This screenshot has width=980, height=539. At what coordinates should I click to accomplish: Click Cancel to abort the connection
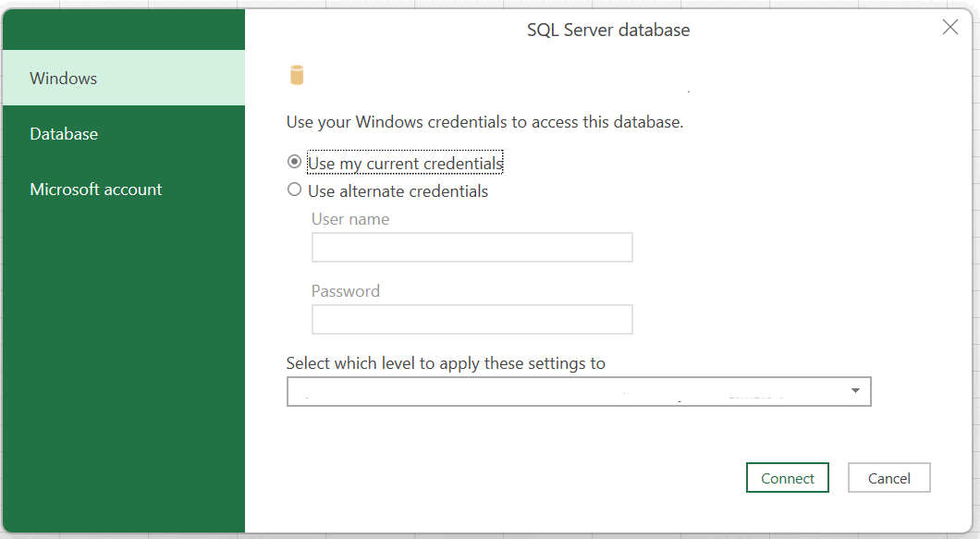888,477
